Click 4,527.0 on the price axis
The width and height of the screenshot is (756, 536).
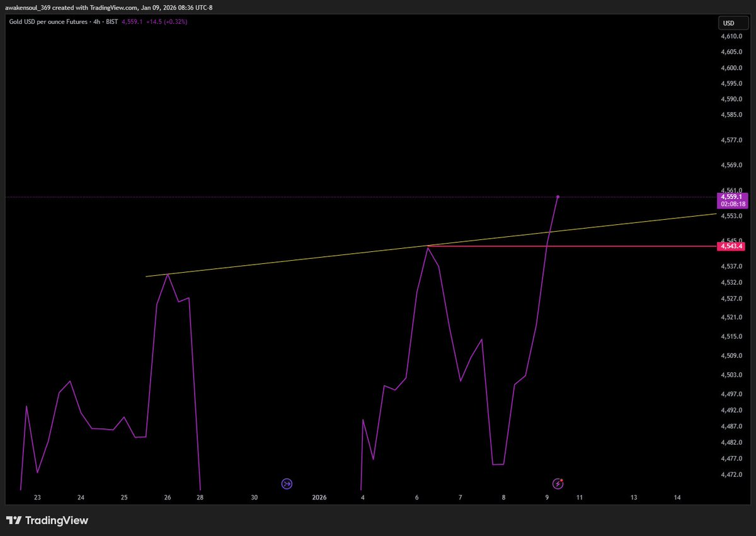tap(733, 299)
